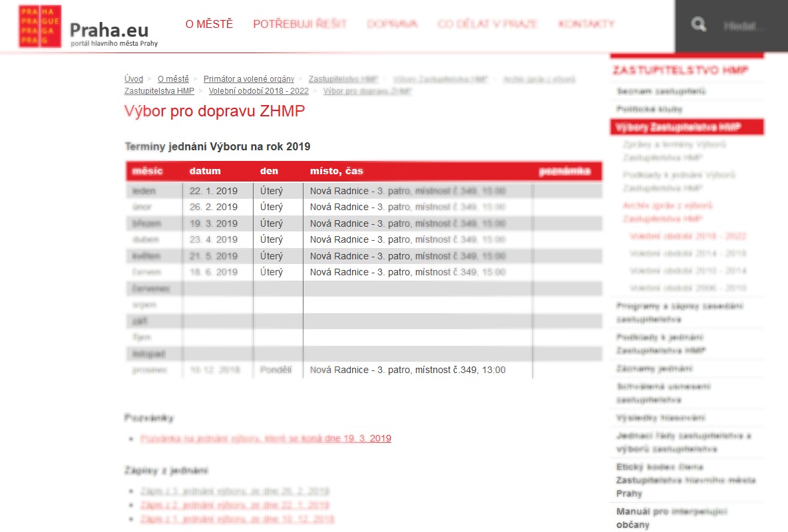Open minutes of the 3rd meeting from 26. 2. 2019
Screen dimensions: 788x532
(234, 491)
